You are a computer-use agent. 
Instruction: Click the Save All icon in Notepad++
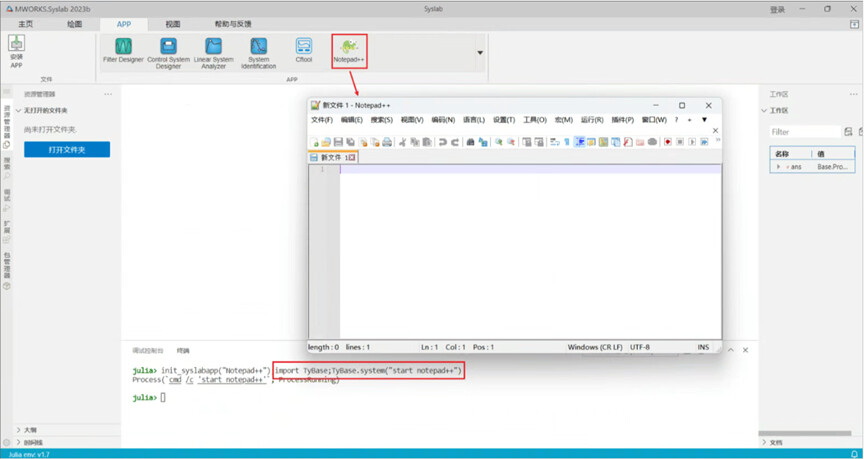350,142
